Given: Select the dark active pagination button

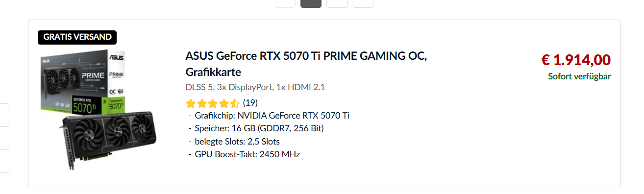Looking at the screenshot, I should pyautogui.click(x=311, y=3).
